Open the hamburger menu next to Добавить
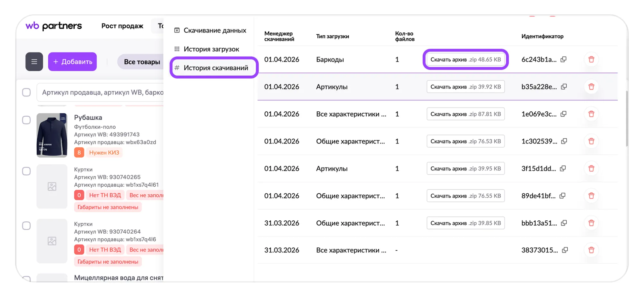This screenshot has width=644, height=296. click(x=34, y=61)
